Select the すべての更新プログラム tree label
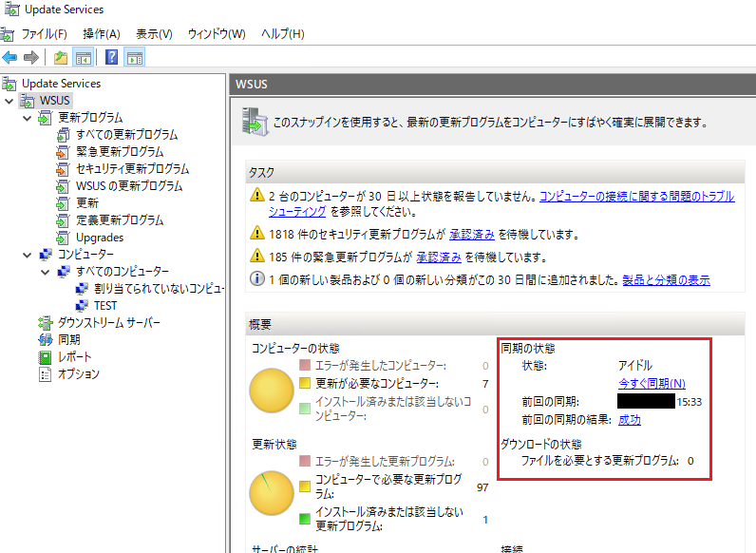Image resolution: width=756 pixels, height=553 pixels. tap(127, 135)
